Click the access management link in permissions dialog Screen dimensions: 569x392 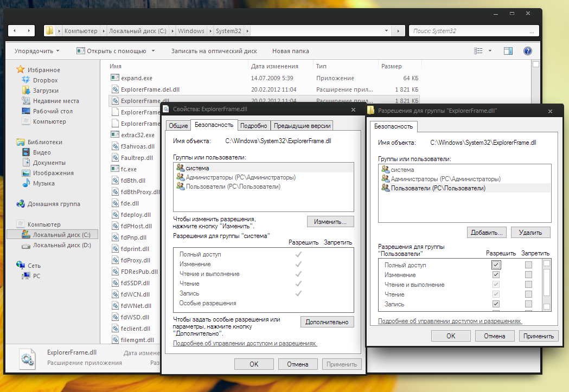[450, 321]
